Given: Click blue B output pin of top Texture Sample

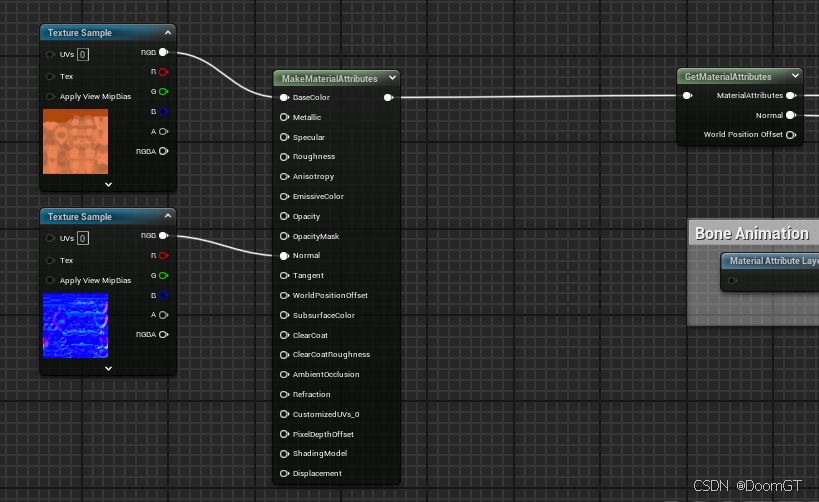Looking at the screenshot, I should (163, 112).
